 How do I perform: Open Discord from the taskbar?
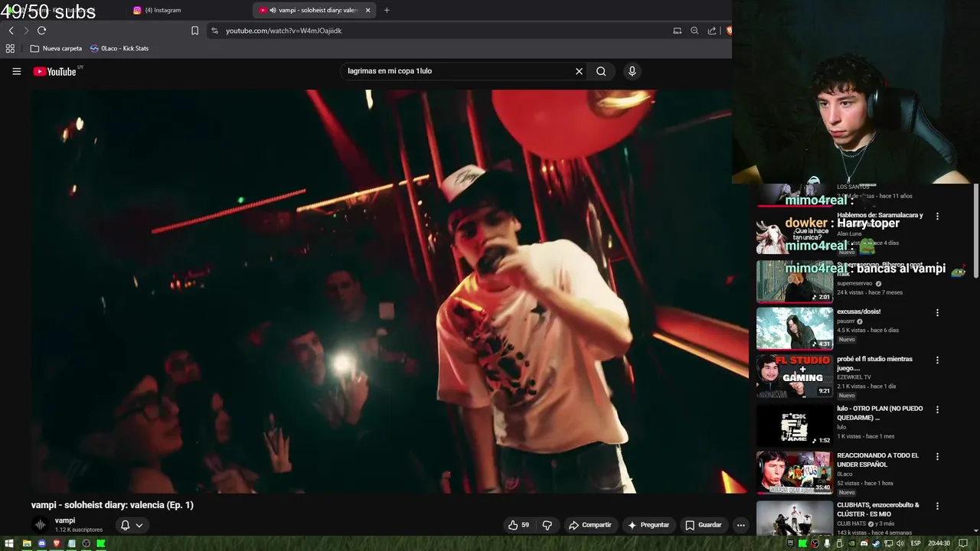click(x=42, y=543)
